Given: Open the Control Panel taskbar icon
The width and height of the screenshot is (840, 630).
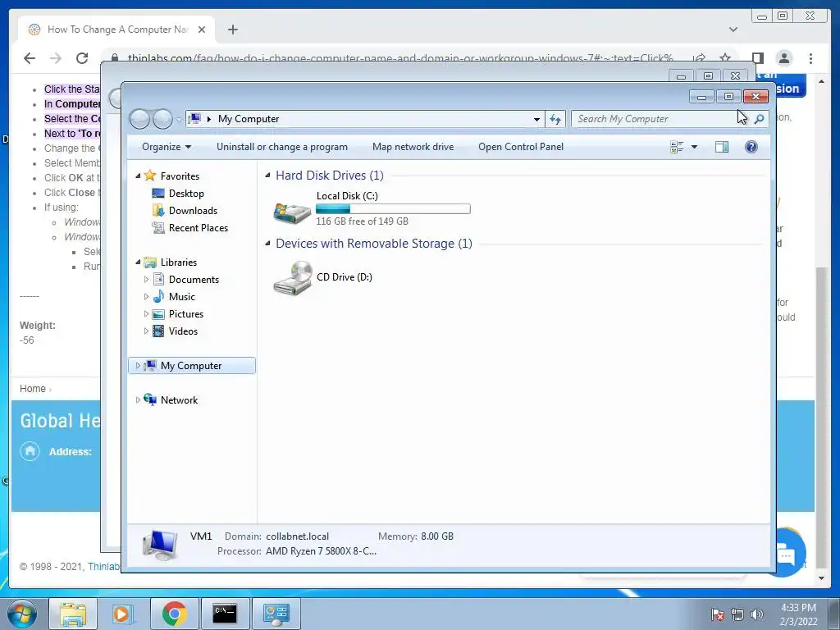Looking at the screenshot, I should (x=276, y=614).
